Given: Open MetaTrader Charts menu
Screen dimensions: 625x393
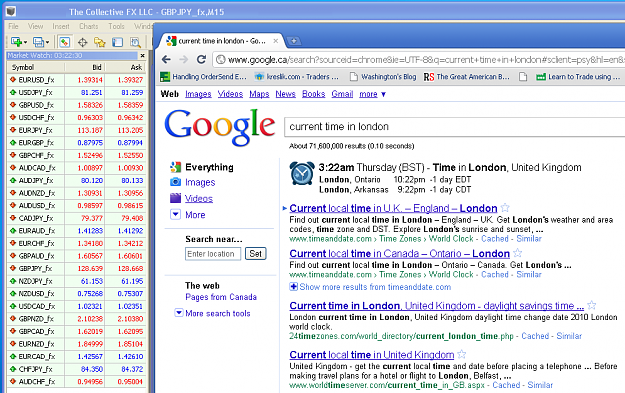Looking at the screenshot, I should (x=88, y=26).
